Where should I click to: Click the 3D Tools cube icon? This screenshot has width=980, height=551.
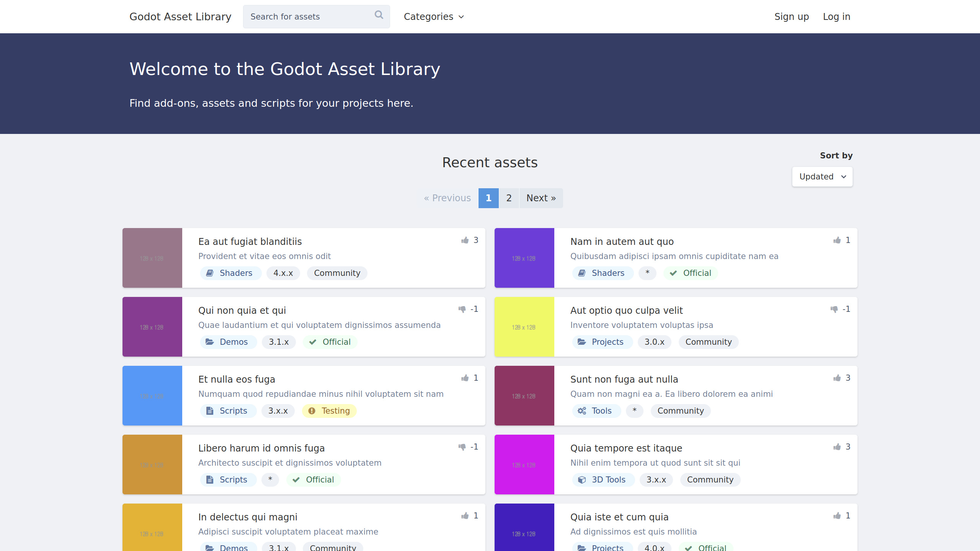click(x=582, y=480)
